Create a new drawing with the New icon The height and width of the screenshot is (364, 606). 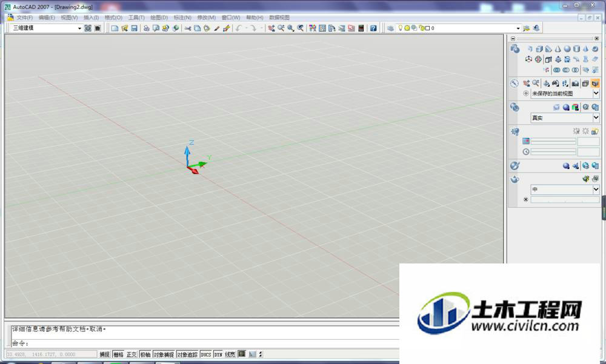pos(115,28)
